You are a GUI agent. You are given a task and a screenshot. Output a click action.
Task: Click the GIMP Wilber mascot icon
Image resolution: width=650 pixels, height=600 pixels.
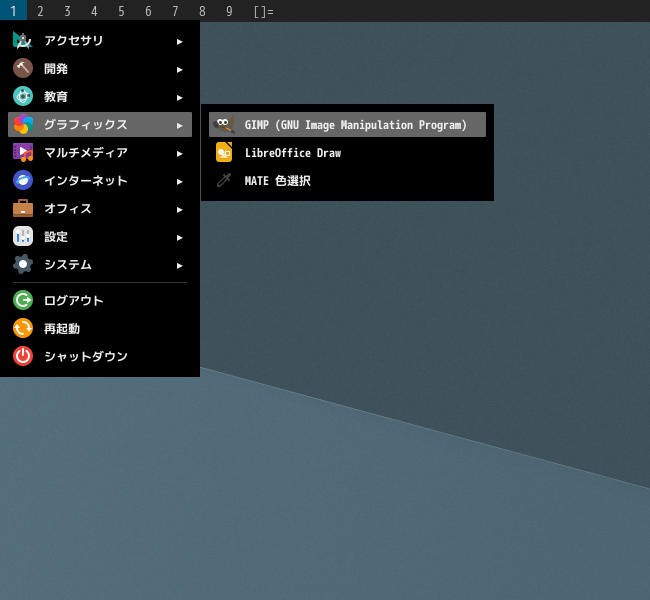224,124
